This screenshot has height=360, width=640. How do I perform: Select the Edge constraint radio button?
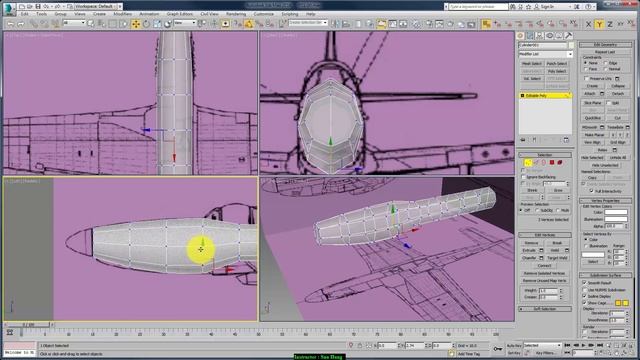tap(605, 63)
